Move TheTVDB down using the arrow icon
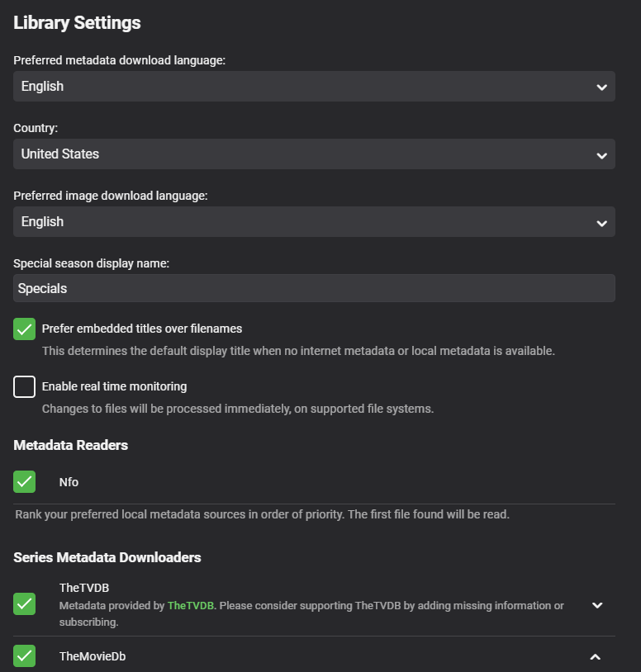The image size is (641, 672). (x=598, y=605)
